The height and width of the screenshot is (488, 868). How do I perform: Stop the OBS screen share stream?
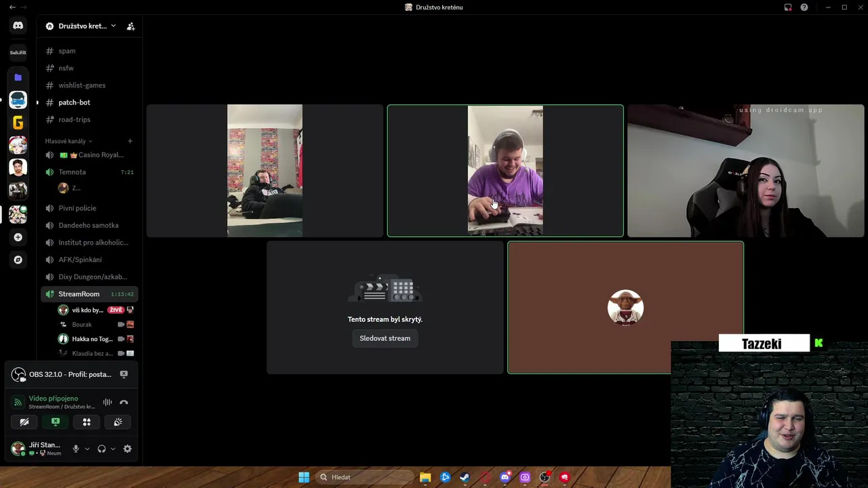coord(124,374)
